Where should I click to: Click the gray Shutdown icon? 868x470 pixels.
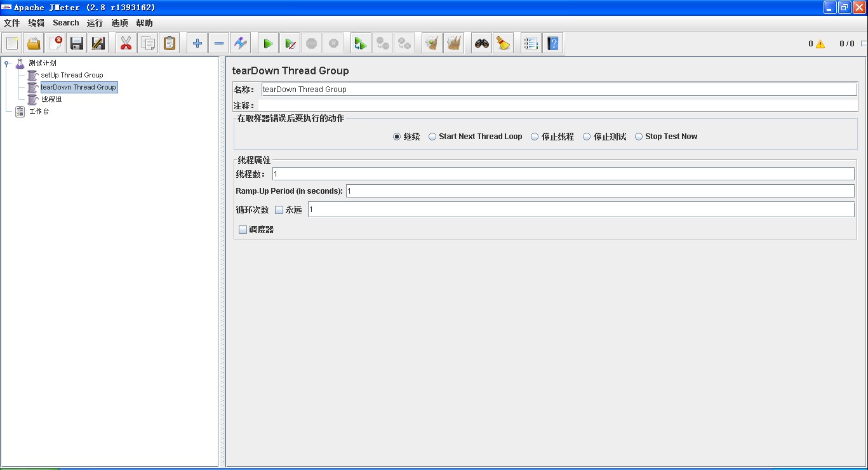click(x=333, y=43)
